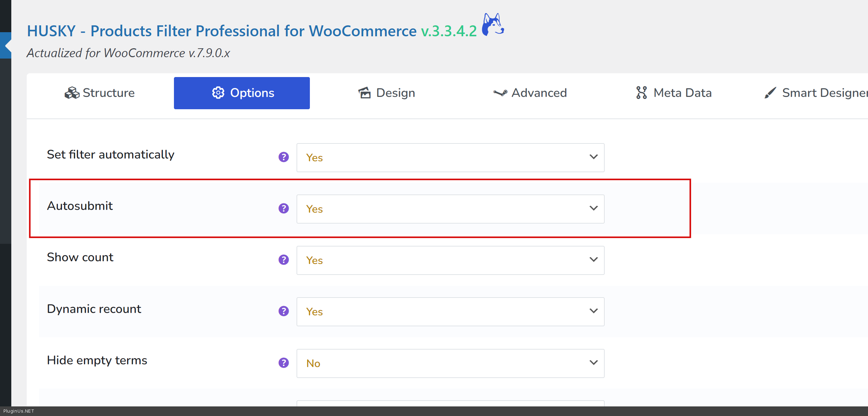Click PluginUs.NET text in status bar
The width and height of the screenshot is (868, 416).
click(19, 411)
